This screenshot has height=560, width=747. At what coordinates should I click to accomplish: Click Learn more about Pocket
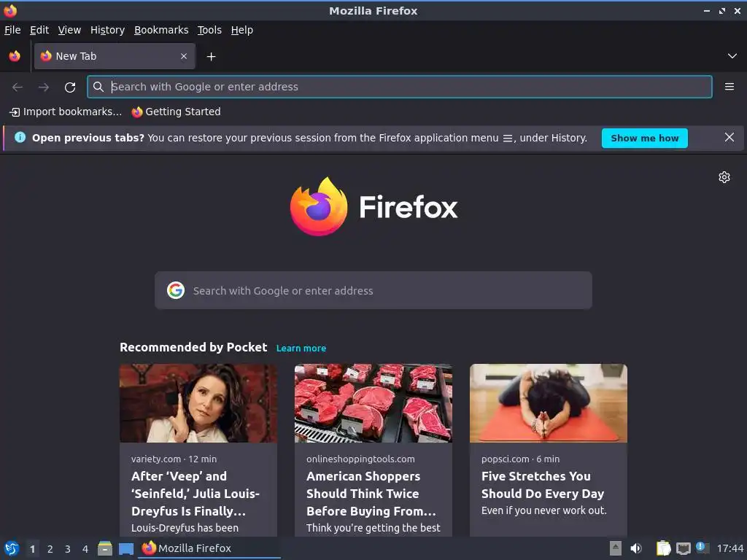click(301, 348)
